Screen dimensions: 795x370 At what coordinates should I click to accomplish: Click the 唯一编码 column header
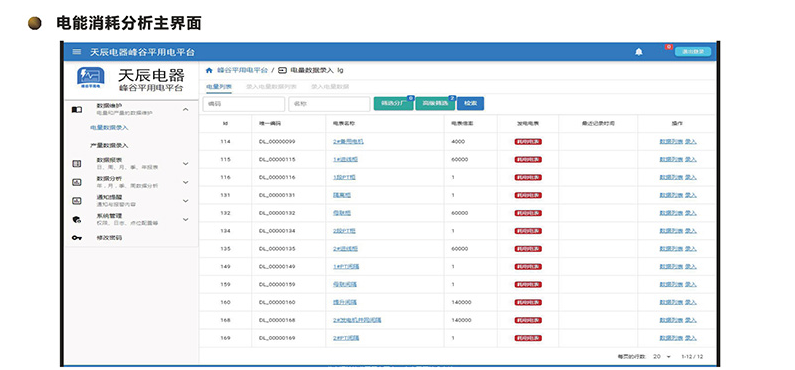pos(271,124)
